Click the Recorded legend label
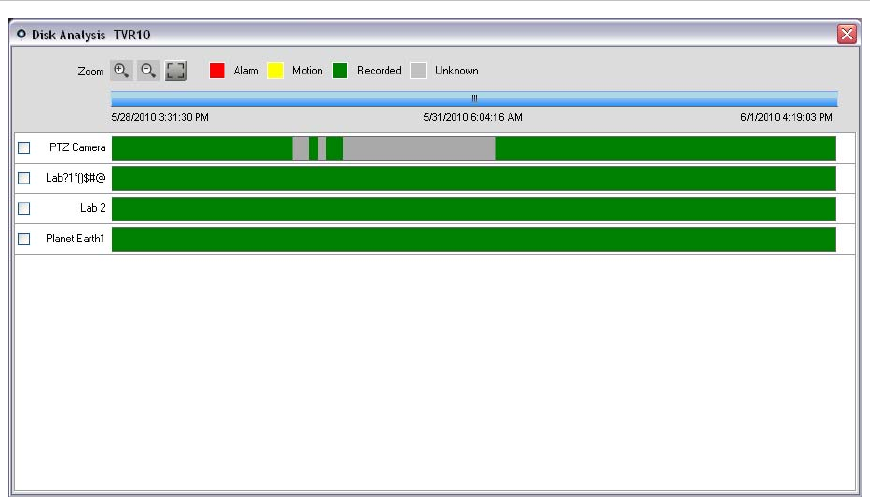This screenshot has width=870, height=497. click(x=379, y=70)
